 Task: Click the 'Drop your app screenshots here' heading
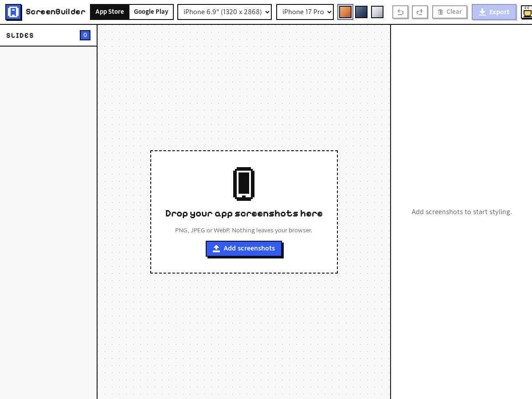(244, 214)
